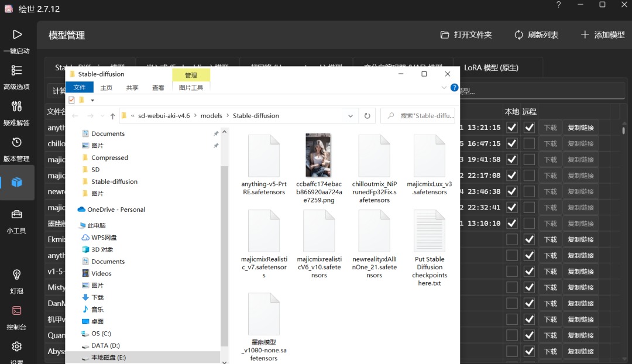Select the ccbaffc174ebac png image thumbnail
This screenshot has height=364, width=632.
(318, 156)
